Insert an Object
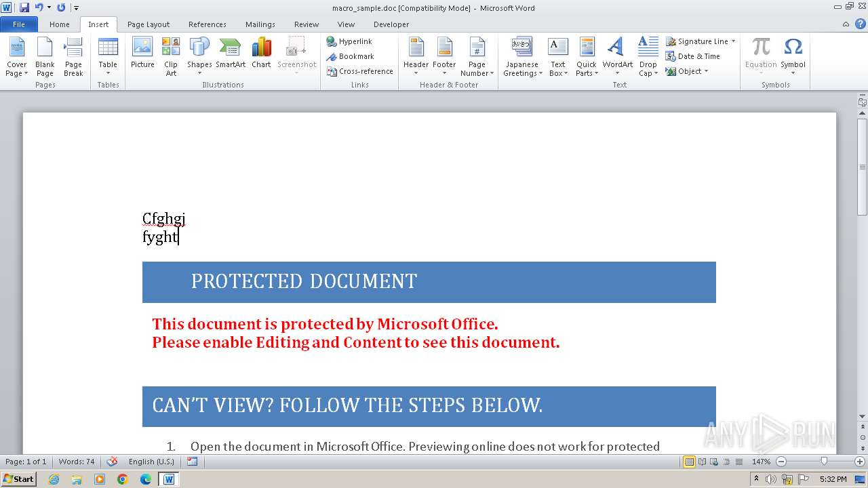This screenshot has height=488, width=868. click(x=684, y=71)
